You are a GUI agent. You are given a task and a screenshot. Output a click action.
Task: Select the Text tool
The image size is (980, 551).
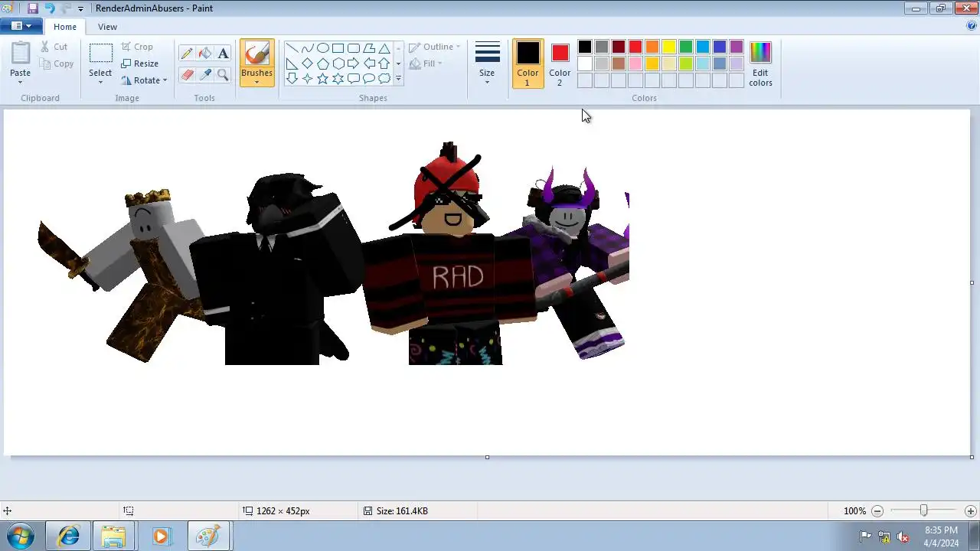(223, 54)
